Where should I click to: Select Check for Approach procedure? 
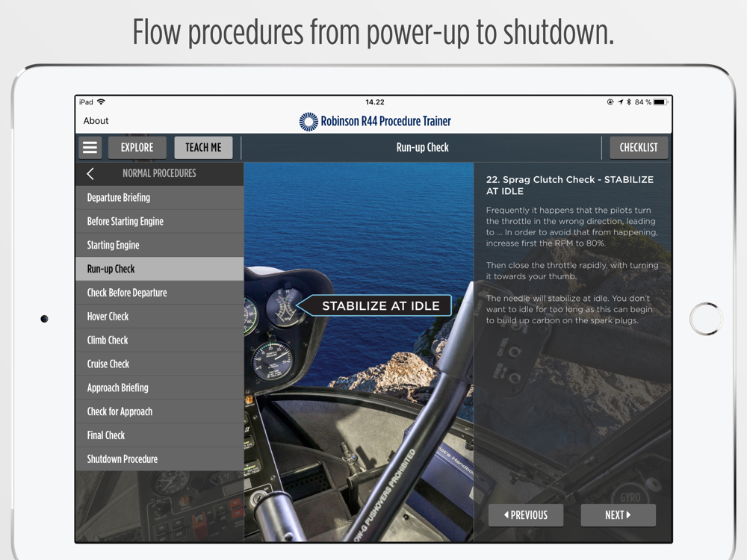[x=160, y=412]
